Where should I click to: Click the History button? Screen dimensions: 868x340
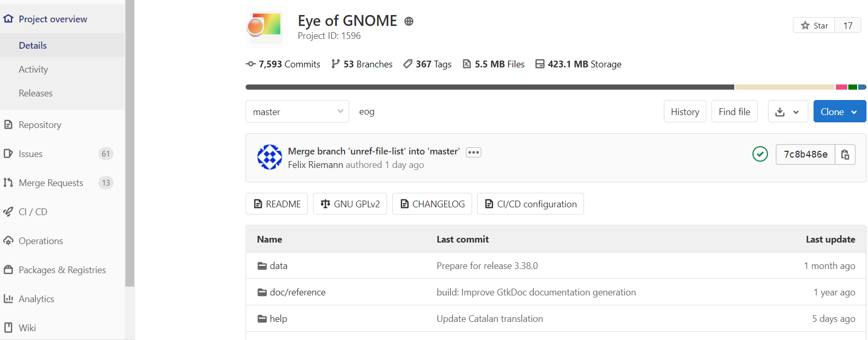[x=685, y=112]
